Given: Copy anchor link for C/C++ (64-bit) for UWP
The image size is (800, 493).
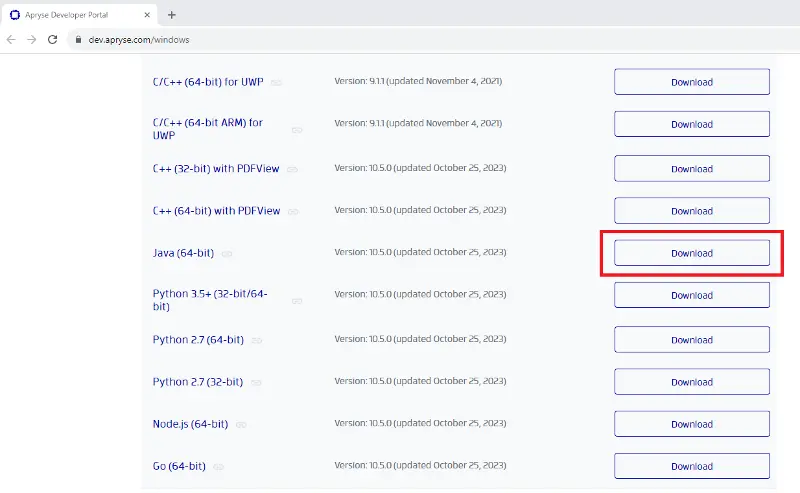Looking at the screenshot, I should (276, 83).
